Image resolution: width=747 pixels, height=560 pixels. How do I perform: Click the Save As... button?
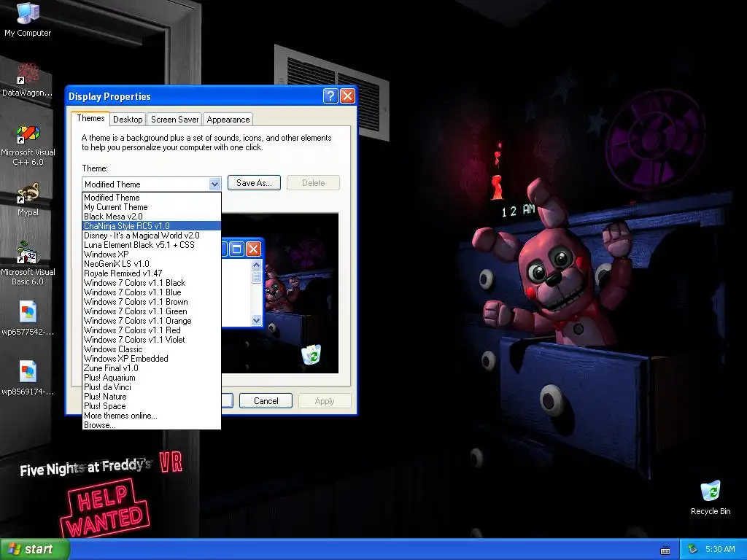(254, 183)
